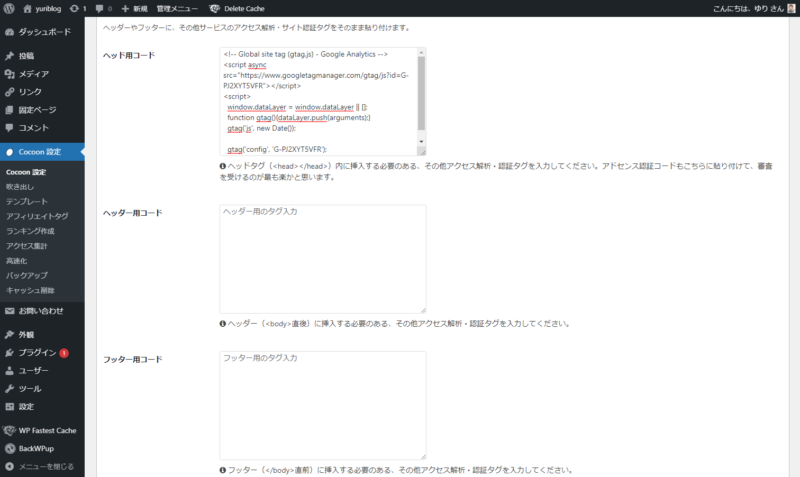
Task: Click the collapse menu arrow icon
Action: click(9, 466)
